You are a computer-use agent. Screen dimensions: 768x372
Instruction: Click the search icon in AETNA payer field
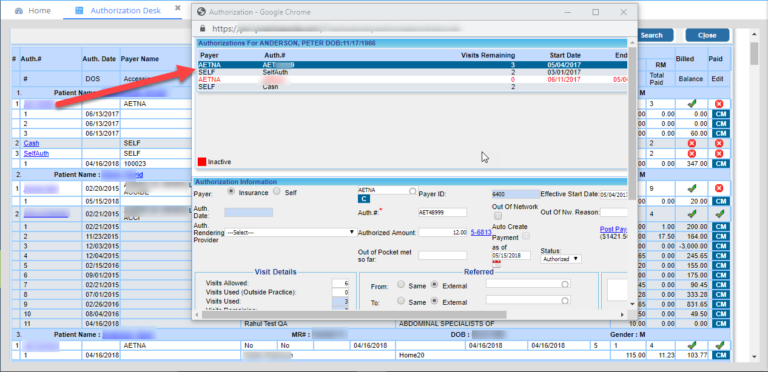click(x=412, y=190)
